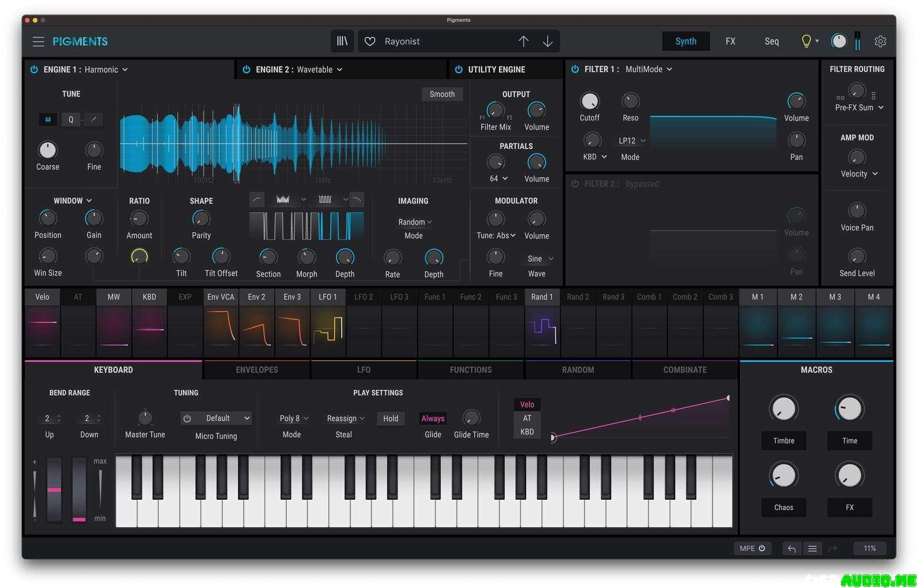
Task: Toggle Utility Engine power button
Action: click(458, 69)
